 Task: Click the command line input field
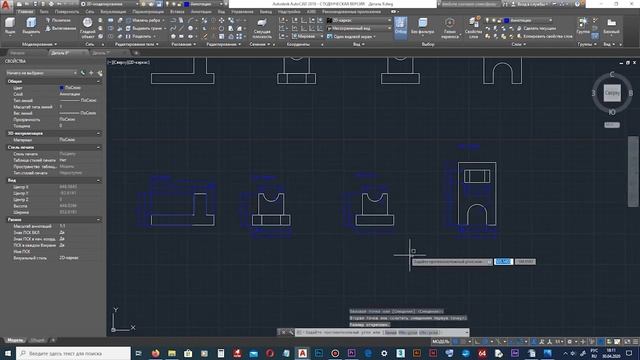click(x=382, y=332)
